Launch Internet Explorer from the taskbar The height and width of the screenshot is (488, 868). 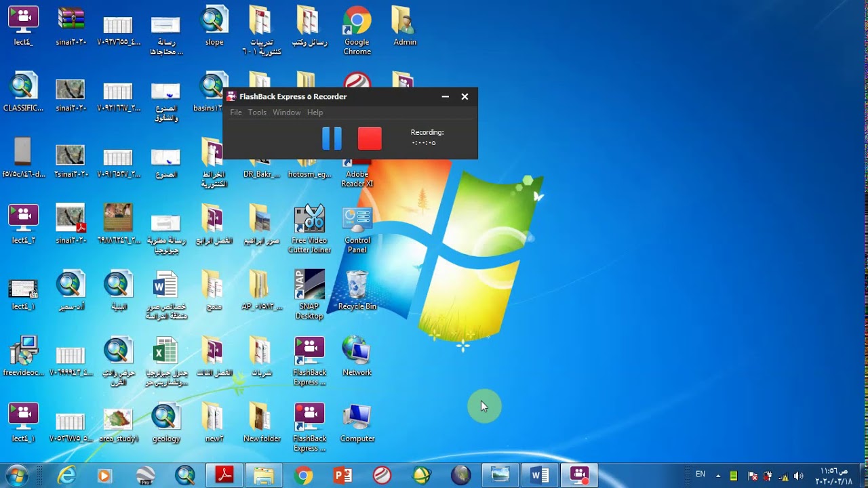pos(66,476)
